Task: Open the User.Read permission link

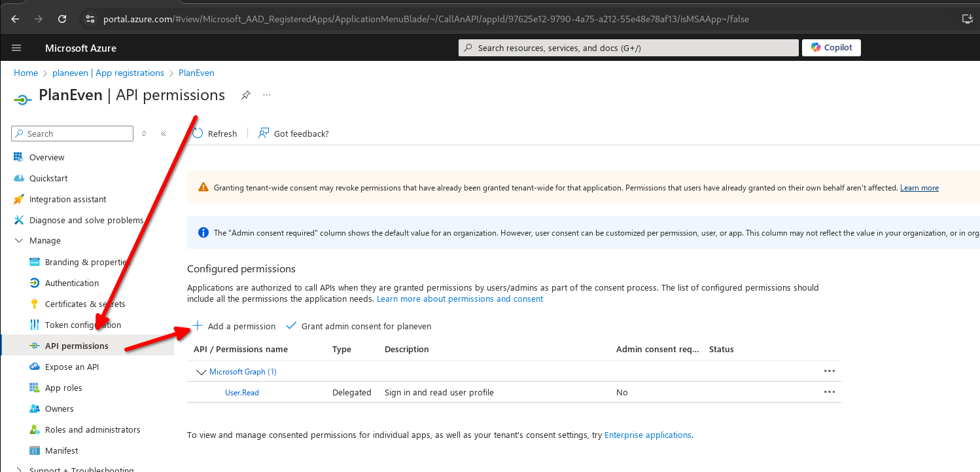Action: click(x=242, y=393)
